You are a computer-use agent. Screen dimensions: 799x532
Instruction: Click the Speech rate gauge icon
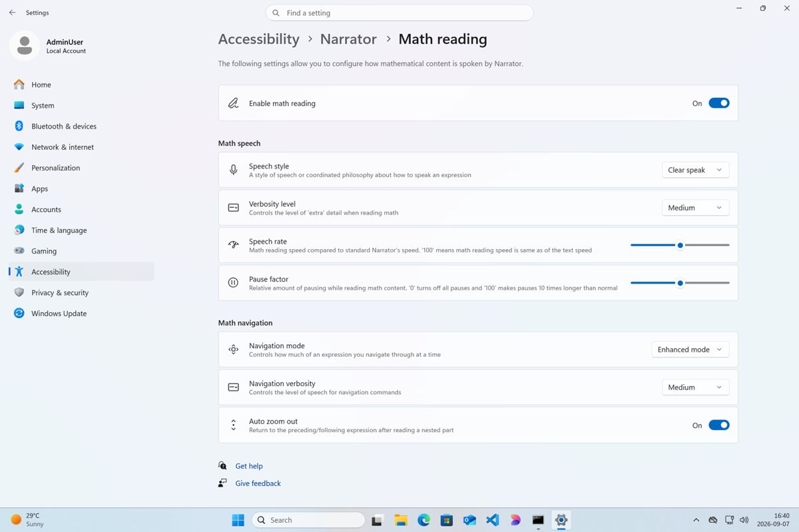[233, 245]
